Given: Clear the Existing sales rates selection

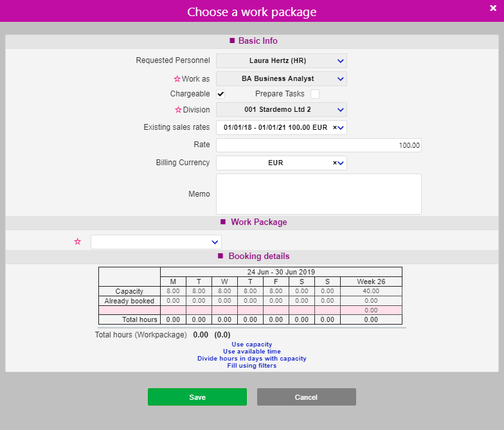Looking at the screenshot, I should pyautogui.click(x=334, y=127).
